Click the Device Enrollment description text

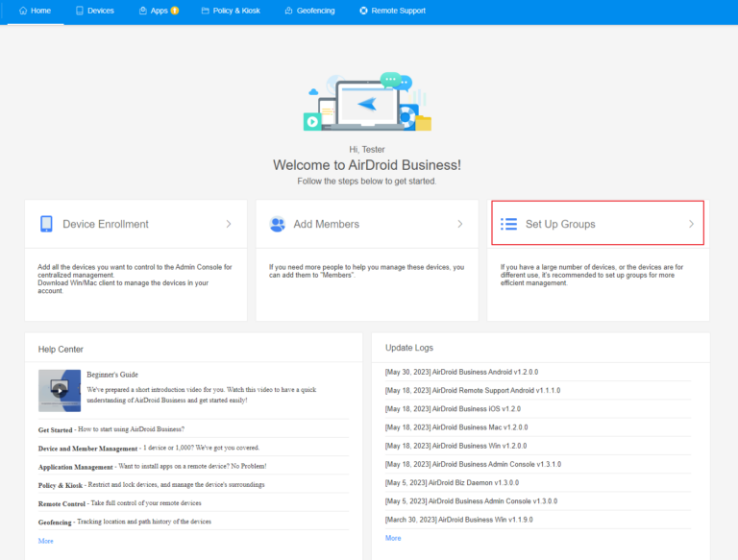point(135,280)
